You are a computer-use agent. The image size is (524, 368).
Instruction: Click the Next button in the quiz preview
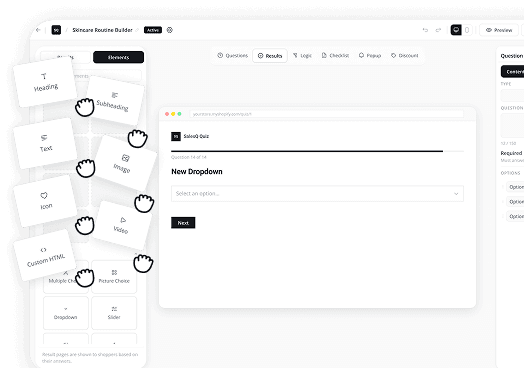[x=183, y=223]
